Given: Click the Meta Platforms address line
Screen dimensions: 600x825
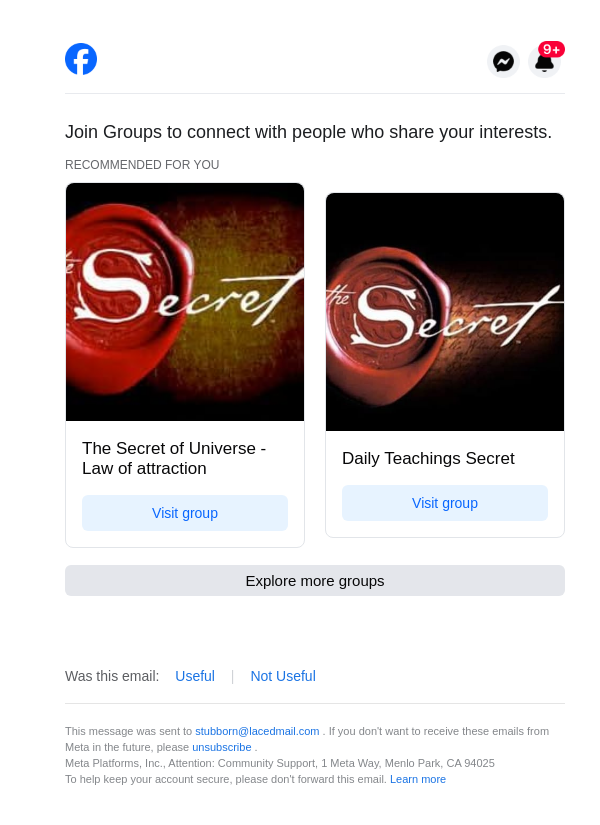Looking at the screenshot, I should coord(280,763).
